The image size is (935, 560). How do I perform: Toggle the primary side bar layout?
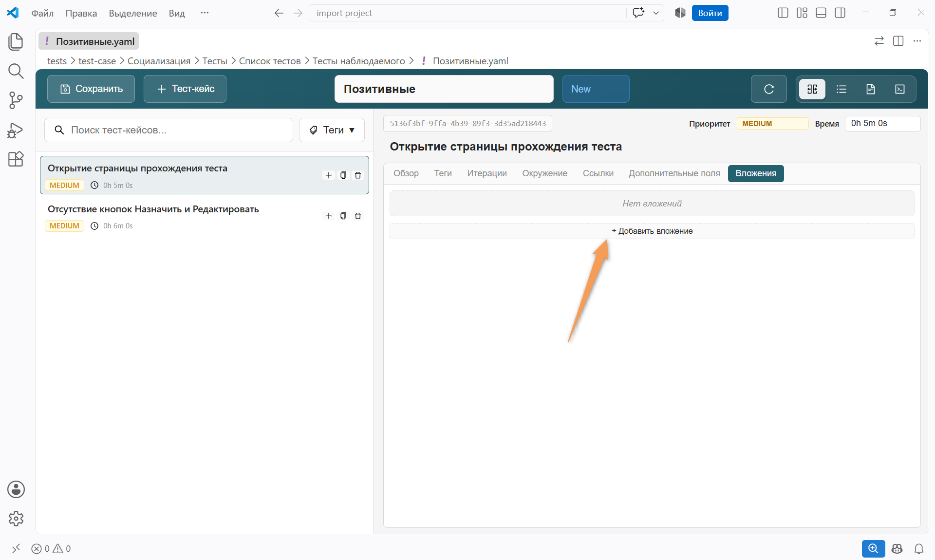click(783, 13)
